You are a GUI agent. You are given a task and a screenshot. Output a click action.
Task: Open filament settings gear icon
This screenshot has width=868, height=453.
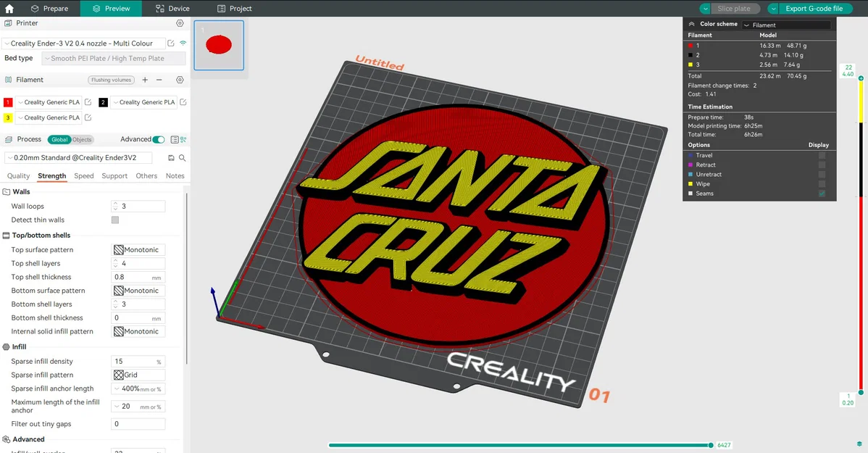click(x=180, y=80)
